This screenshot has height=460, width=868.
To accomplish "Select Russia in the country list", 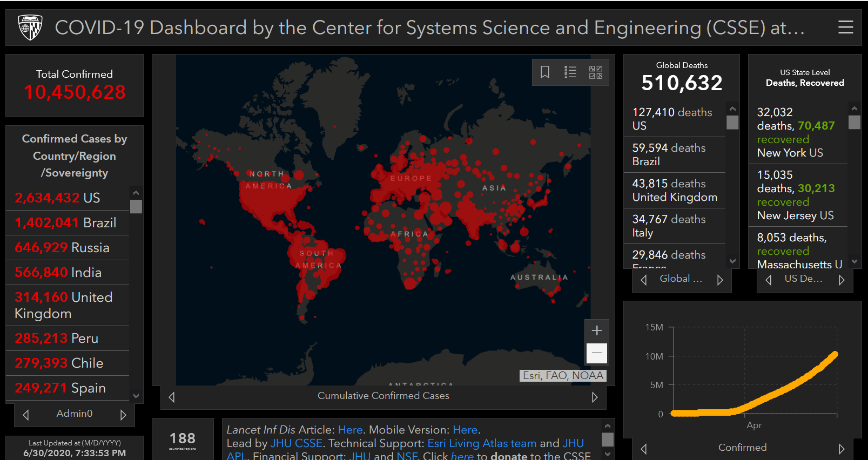I will [62, 247].
